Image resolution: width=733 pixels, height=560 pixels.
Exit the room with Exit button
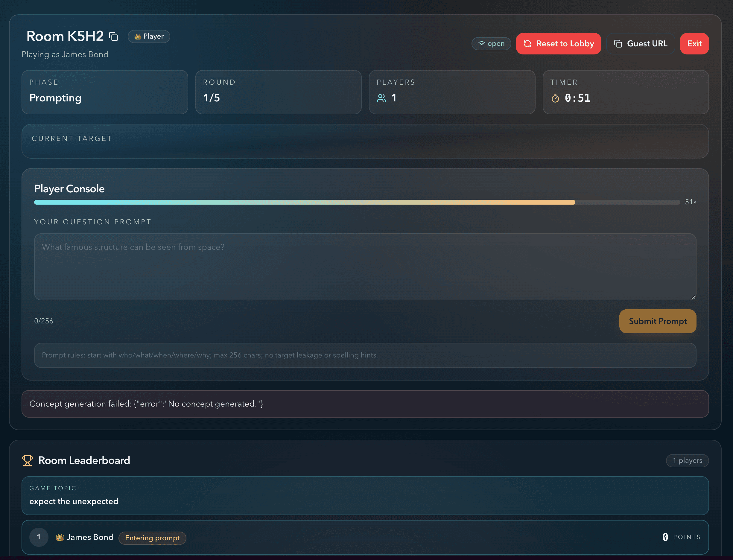tap(694, 44)
